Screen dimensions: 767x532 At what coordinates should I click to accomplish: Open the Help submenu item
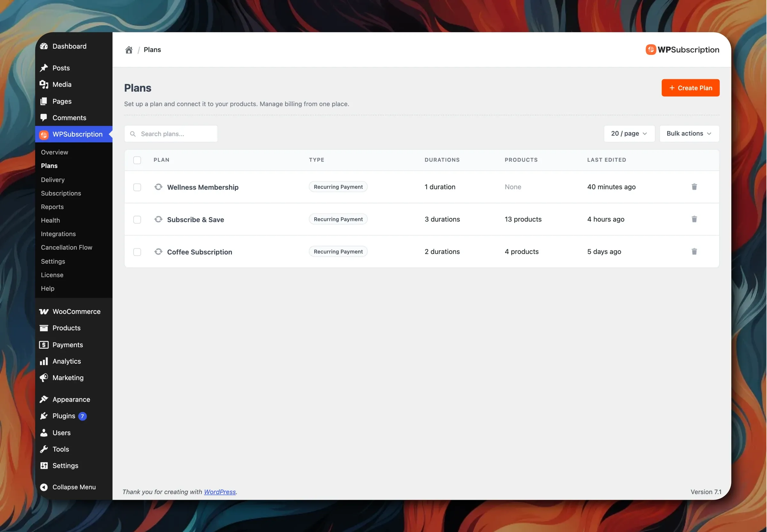pos(47,288)
